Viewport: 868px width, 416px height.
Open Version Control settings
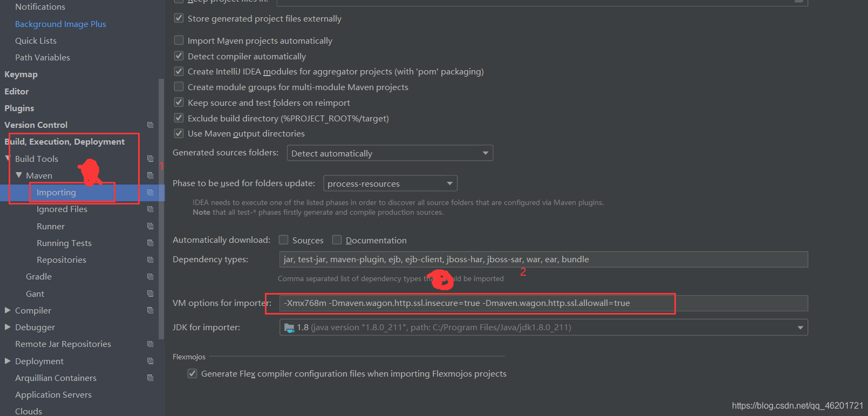click(x=36, y=125)
